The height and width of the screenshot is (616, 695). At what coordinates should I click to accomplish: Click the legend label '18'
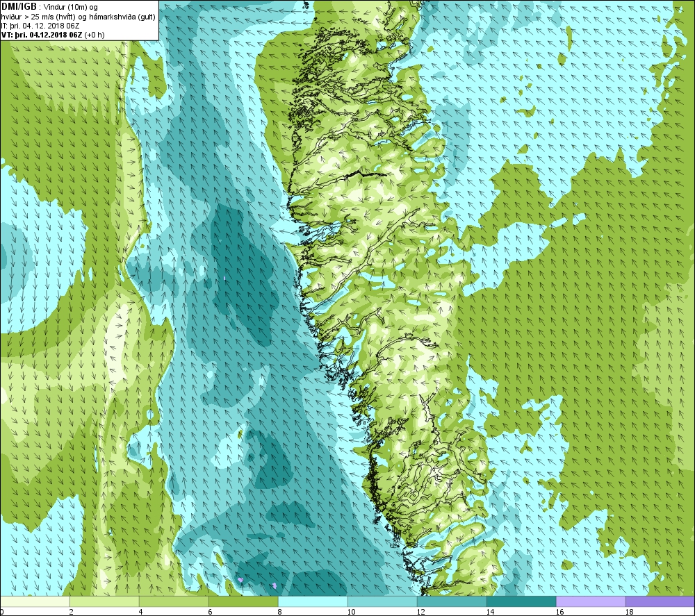(629, 612)
